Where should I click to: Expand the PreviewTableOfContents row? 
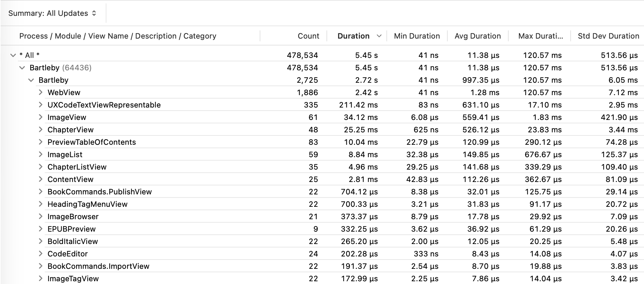click(x=40, y=142)
